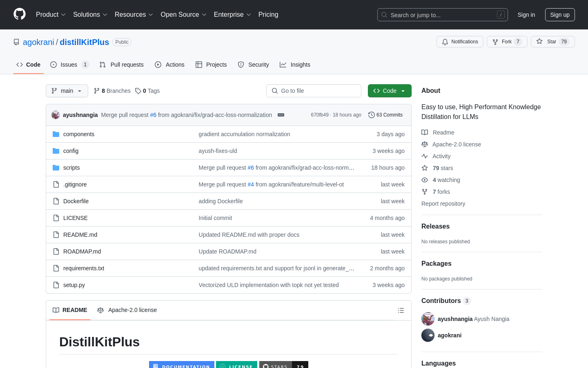
Task: Expand commit message ellipsis button
Action: point(281,115)
